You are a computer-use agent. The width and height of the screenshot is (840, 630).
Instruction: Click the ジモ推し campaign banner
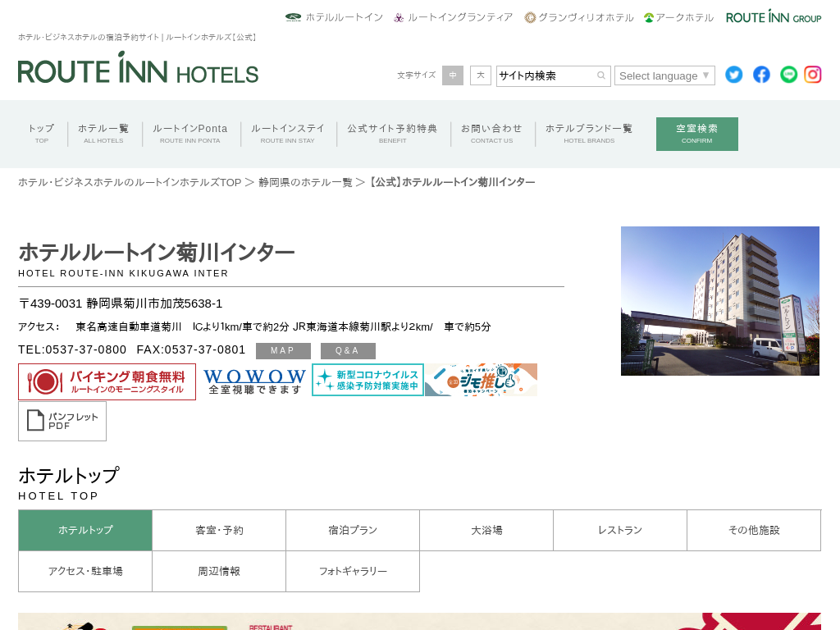(x=481, y=380)
